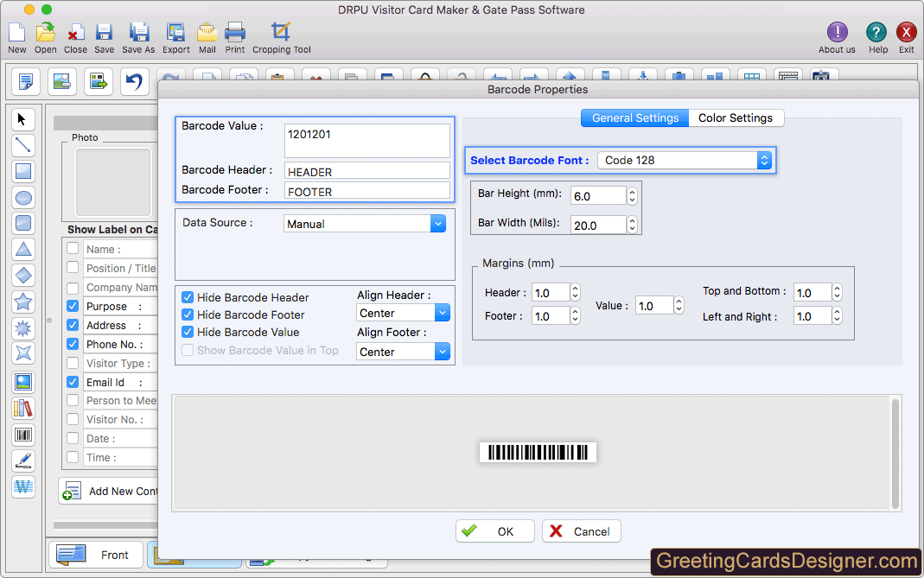This screenshot has height=578, width=924.
Task: Enable the Date label checkbox
Action: (73, 438)
